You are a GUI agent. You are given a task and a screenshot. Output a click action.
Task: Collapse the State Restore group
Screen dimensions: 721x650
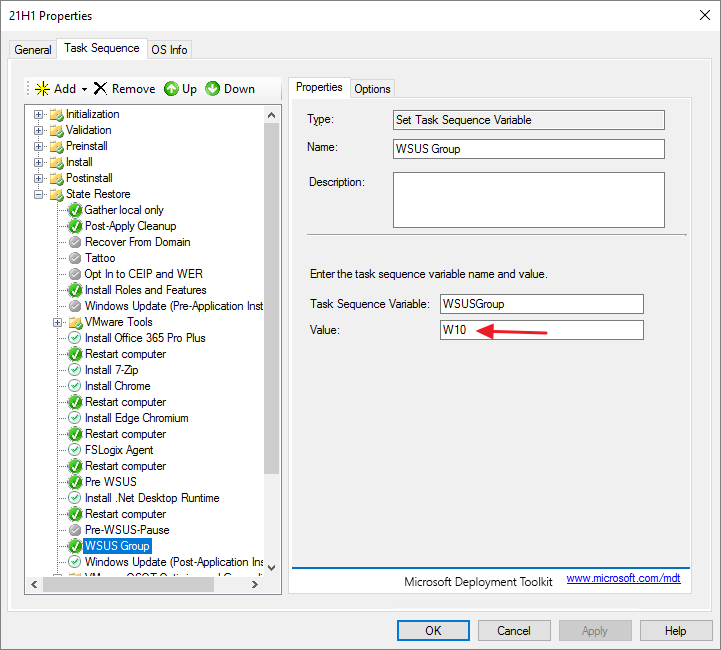[x=39, y=194]
